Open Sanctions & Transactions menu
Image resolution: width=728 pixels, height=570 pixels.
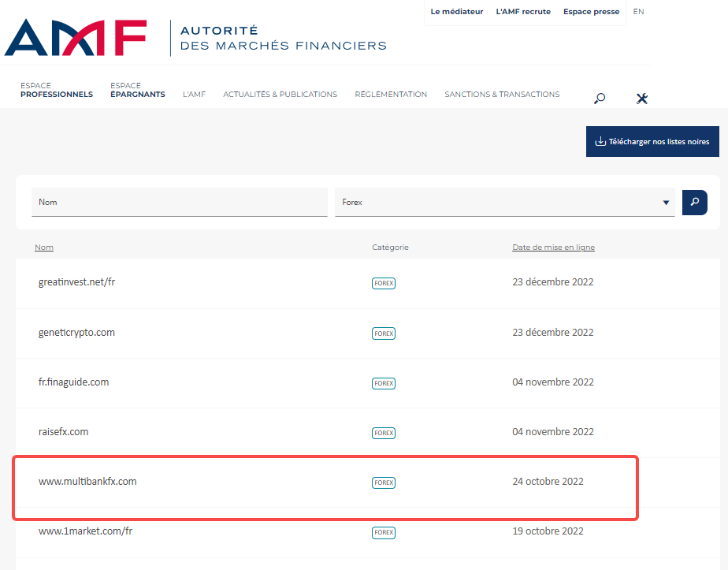[x=502, y=95]
